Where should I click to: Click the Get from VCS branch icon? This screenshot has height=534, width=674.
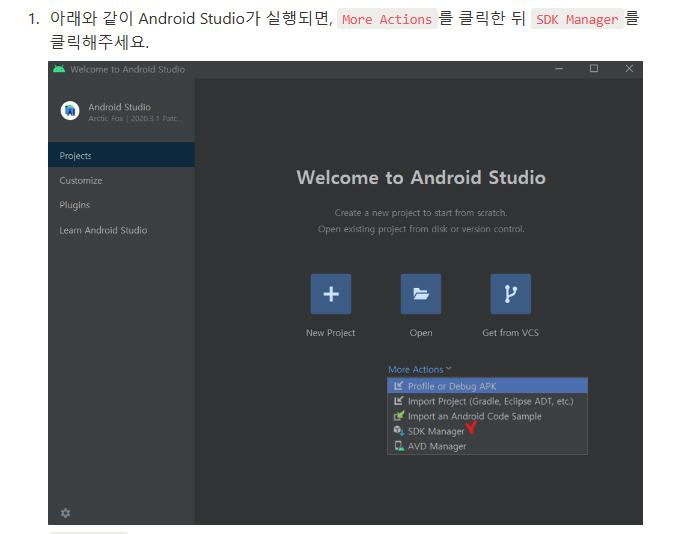coord(511,294)
